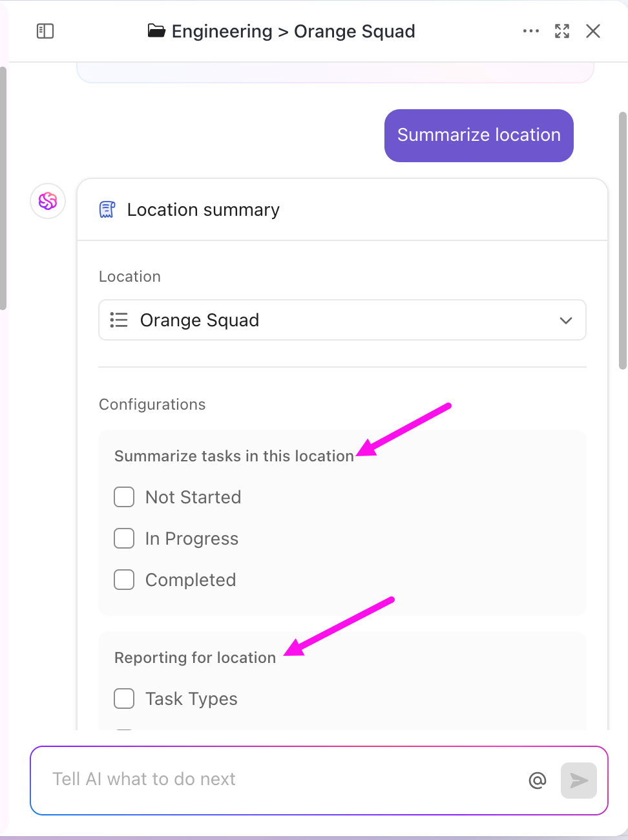Image resolution: width=628 pixels, height=840 pixels.
Task: Open the Orange Squad location dropdown
Action: [x=342, y=320]
